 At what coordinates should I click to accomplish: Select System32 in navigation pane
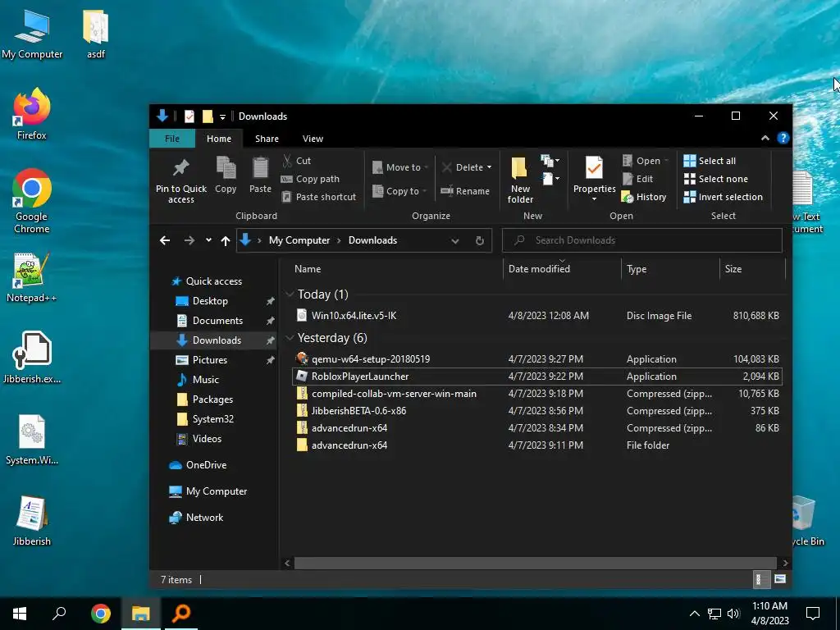coord(213,419)
